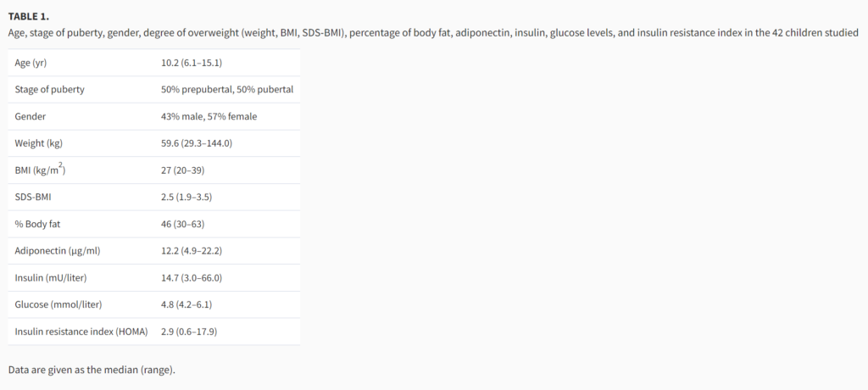The width and height of the screenshot is (868, 390).
Task: Click the Age (yr) row label
Action: 31,63
